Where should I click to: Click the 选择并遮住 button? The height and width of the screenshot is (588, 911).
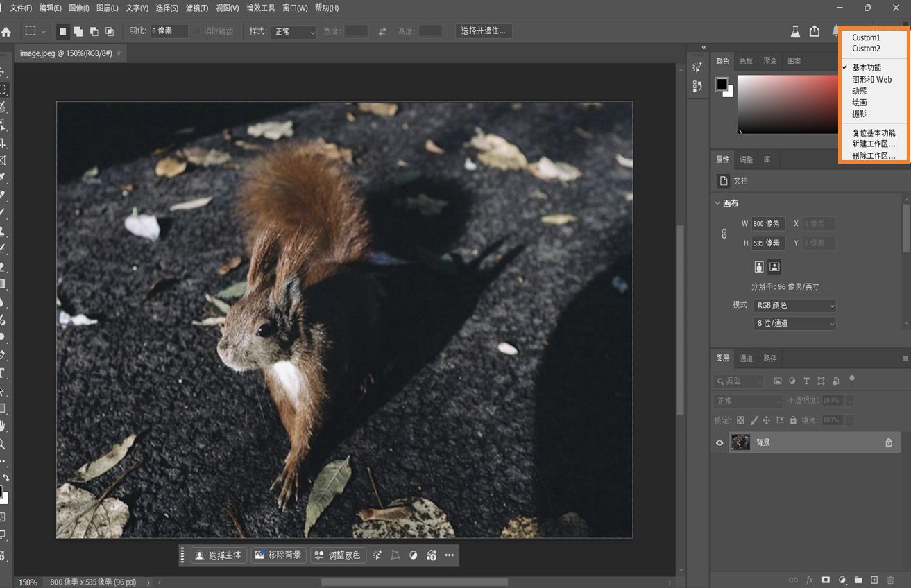pyautogui.click(x=484, y=31)
